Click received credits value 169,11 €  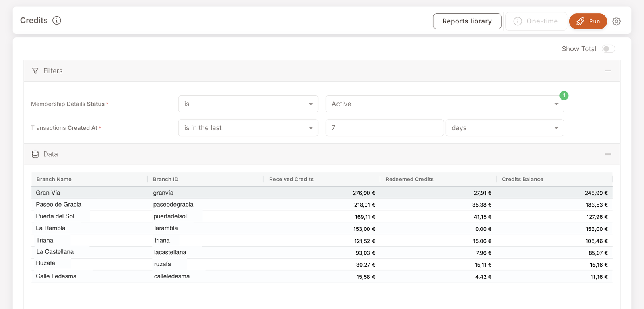(x=365, y=217)
